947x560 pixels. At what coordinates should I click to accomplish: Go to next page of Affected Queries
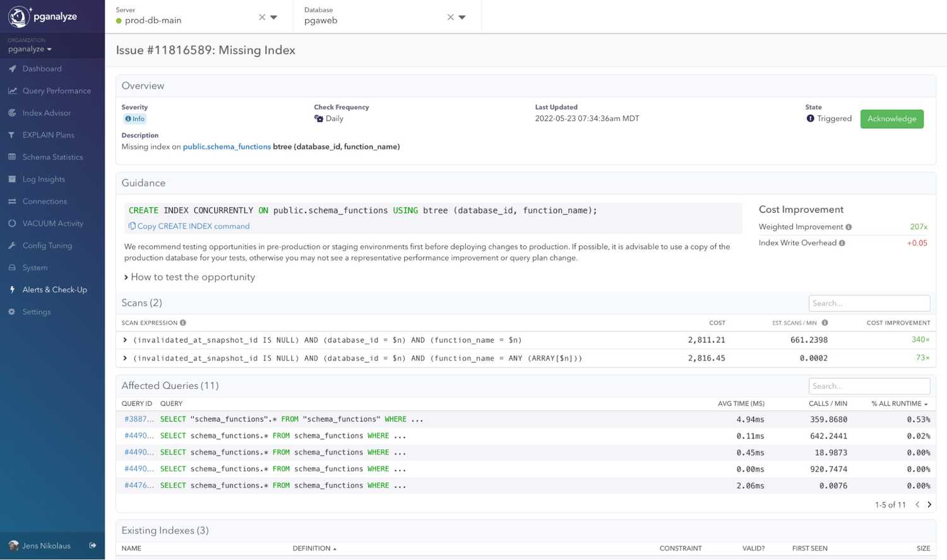tap(929, 504)
